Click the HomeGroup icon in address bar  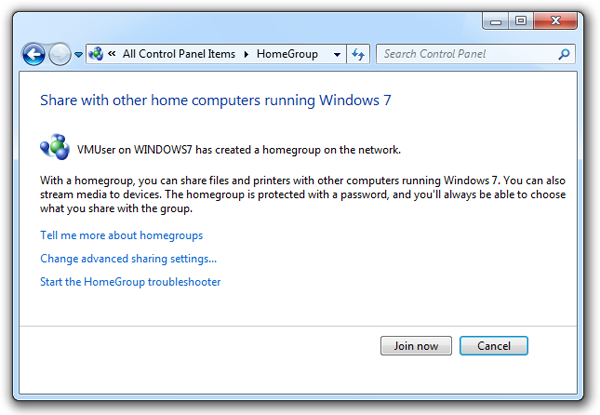pos(96,54)
